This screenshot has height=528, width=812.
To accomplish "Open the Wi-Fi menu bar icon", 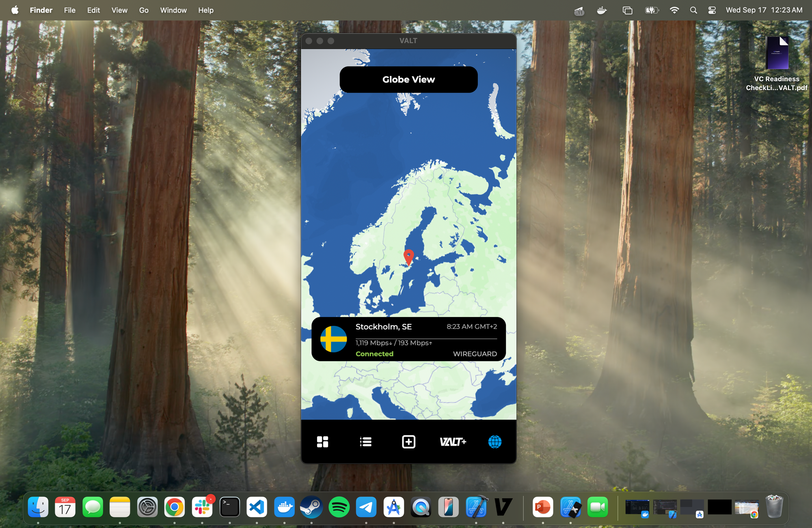I will click(674, 10).
